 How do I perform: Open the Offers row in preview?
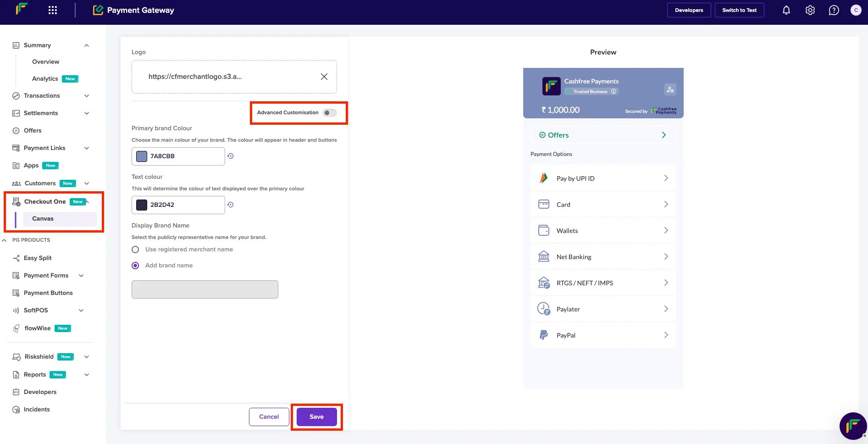point(603,135)
